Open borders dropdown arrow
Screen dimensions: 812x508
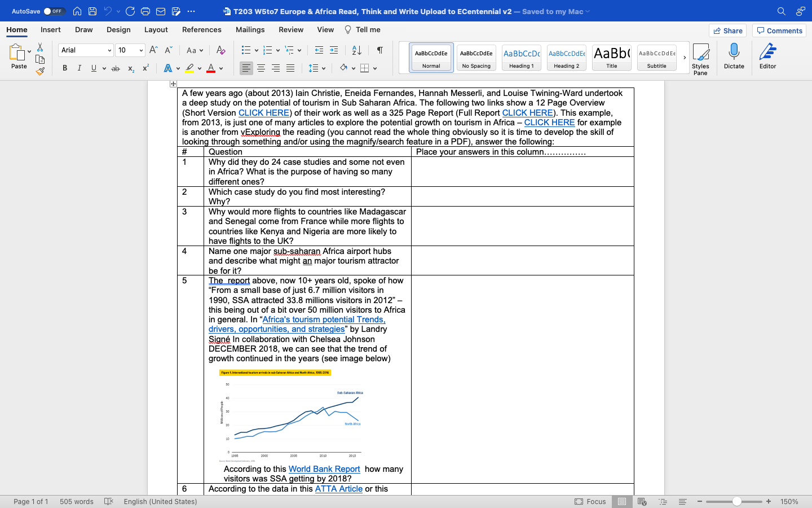pyautogui.click(x=375, y=68)
